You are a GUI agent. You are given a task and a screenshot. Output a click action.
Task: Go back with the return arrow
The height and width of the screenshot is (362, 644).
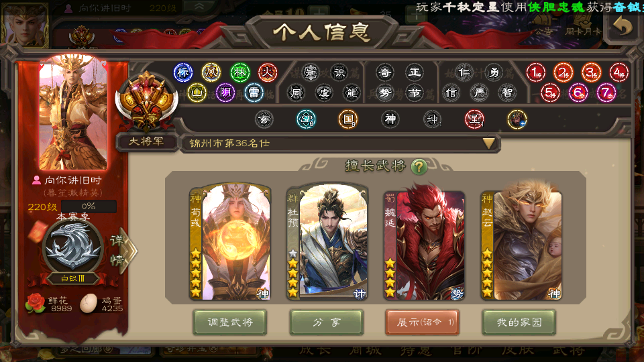click(x=623, y=27)
